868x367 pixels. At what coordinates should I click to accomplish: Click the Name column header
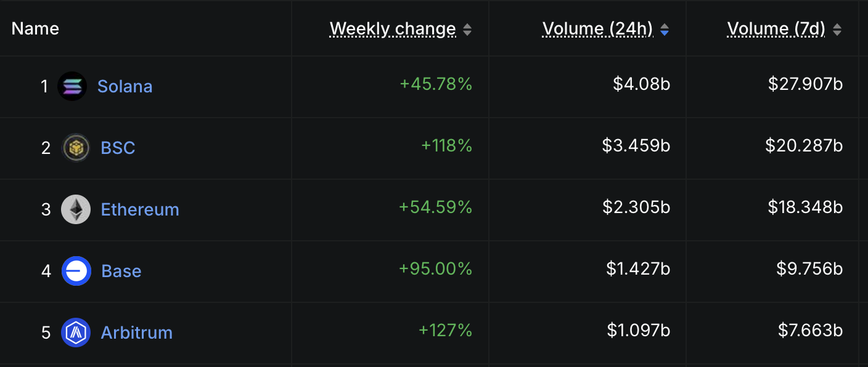tap(35, 28)
